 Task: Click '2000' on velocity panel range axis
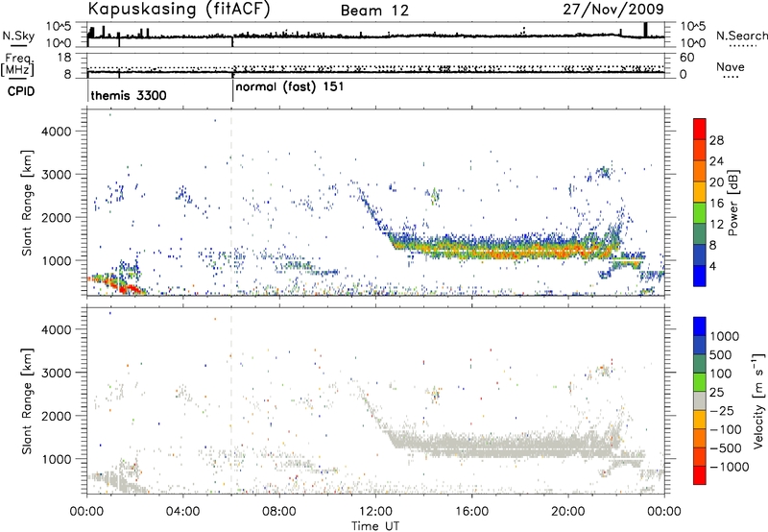[x=57, y=416]
